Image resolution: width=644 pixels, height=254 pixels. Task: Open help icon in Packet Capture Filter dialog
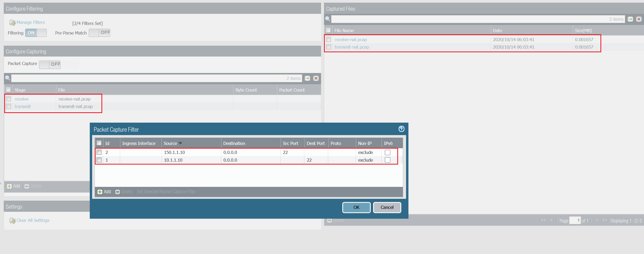click(401, 129)
